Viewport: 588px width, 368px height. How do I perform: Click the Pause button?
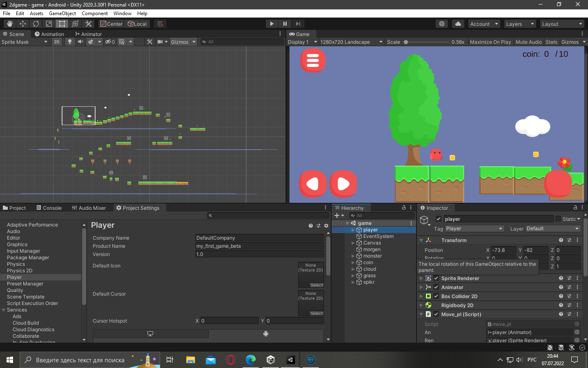tap(285, 24)
